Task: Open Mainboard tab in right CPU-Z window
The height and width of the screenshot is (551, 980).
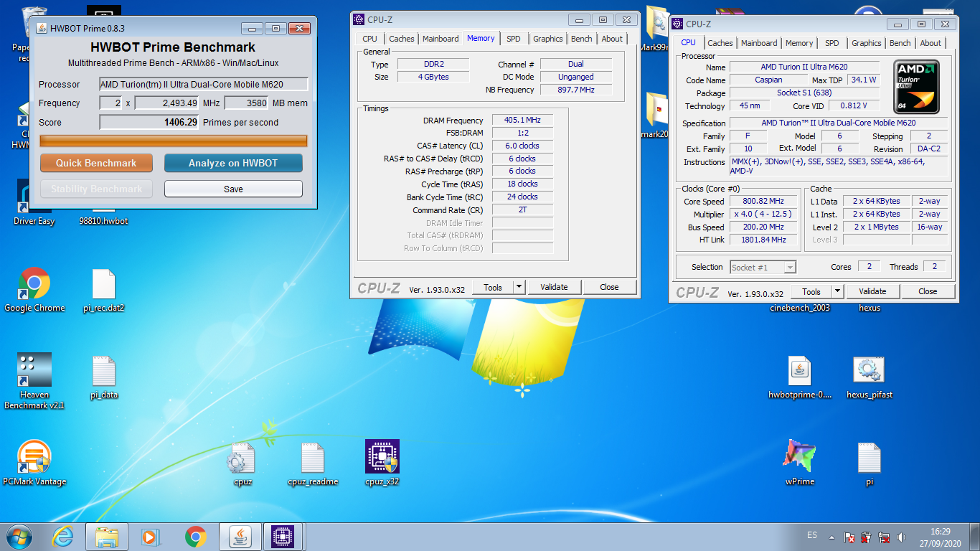Action: click(759, 43)
